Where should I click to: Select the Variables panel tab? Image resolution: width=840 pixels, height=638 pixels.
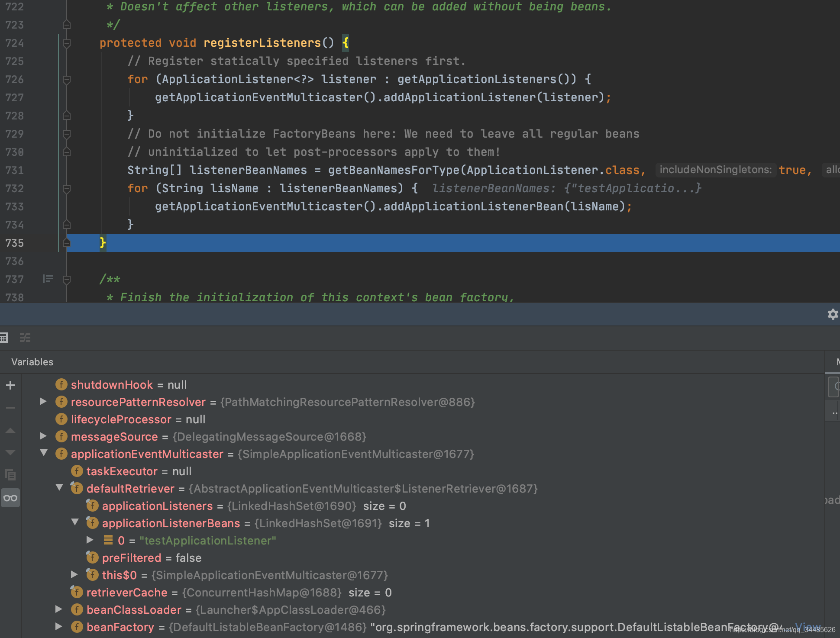(x=32, y=362)
